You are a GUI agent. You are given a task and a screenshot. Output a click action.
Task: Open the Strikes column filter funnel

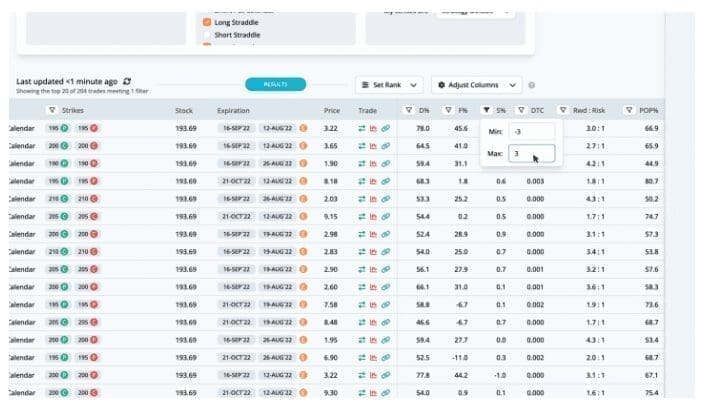(x=52, y=110)
